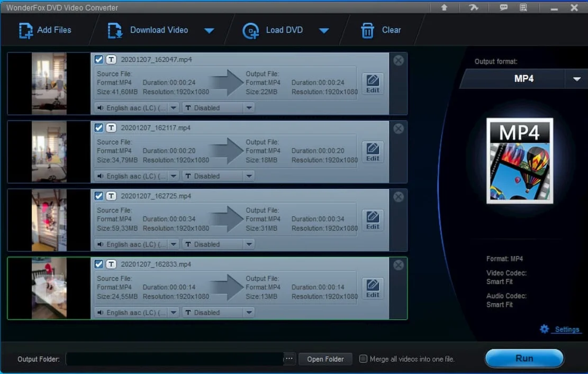The width and height of the screenshot is (588, 374).
Task: Enable Merge all videos into one file
Action: [x=363, y=359]
